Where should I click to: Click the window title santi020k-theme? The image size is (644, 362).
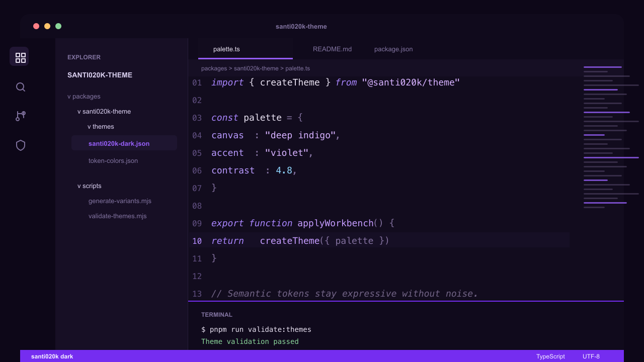point(301,27)
